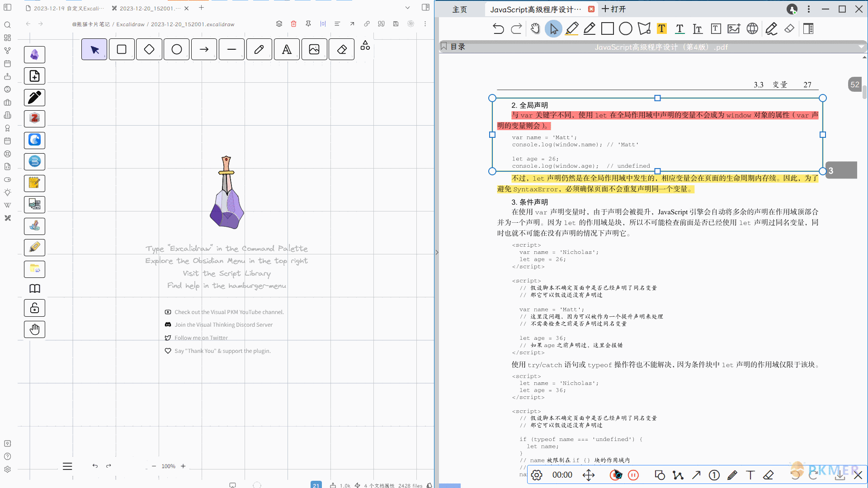Select the yellow highlighter tool in PDF toolbar
The height and width of the screenshot is (488, 868).
tap(571, 29)
